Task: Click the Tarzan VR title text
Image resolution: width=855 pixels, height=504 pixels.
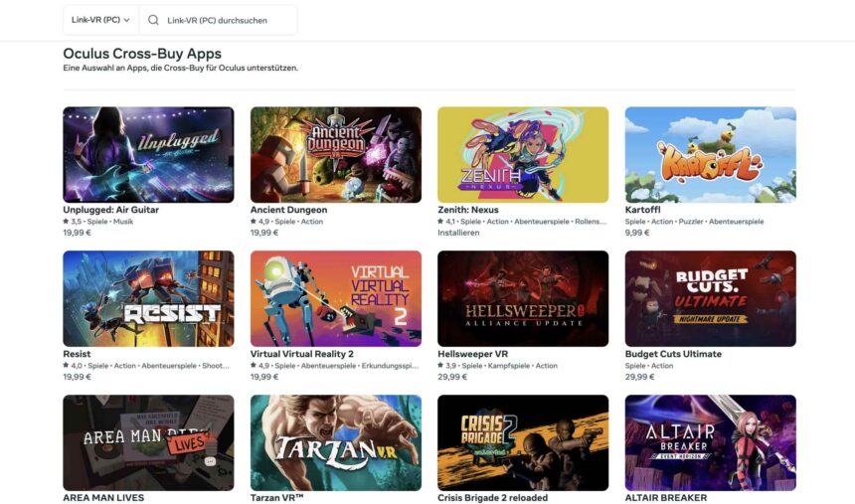Action: pos(276,498)
